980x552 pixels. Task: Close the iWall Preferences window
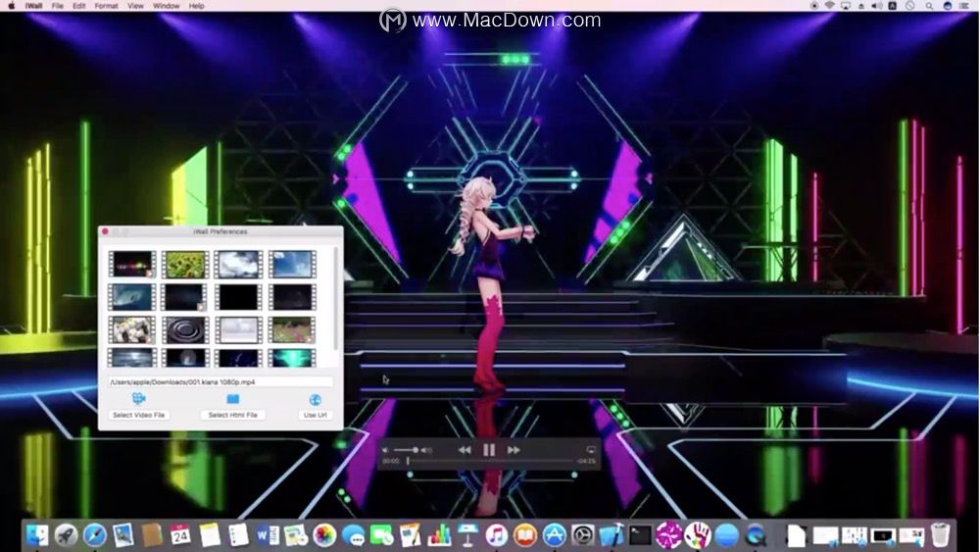tap(105, 232)
